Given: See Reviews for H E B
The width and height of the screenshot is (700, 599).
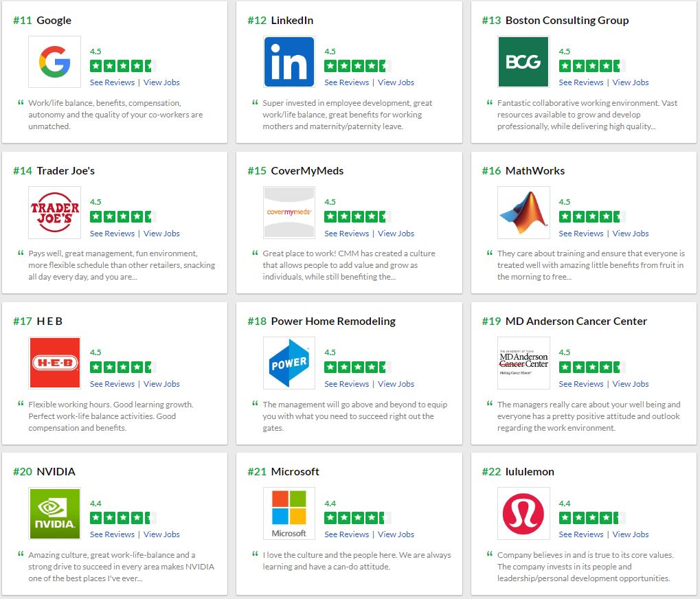Looking at the screenshot, I should coord(112,383).
